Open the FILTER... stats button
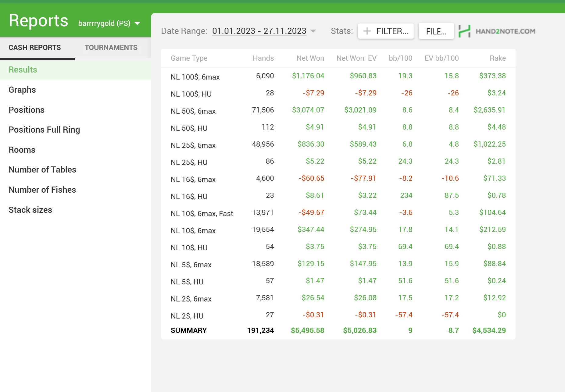Viewport: 565px width, 392px height. [x=386, y=31]
